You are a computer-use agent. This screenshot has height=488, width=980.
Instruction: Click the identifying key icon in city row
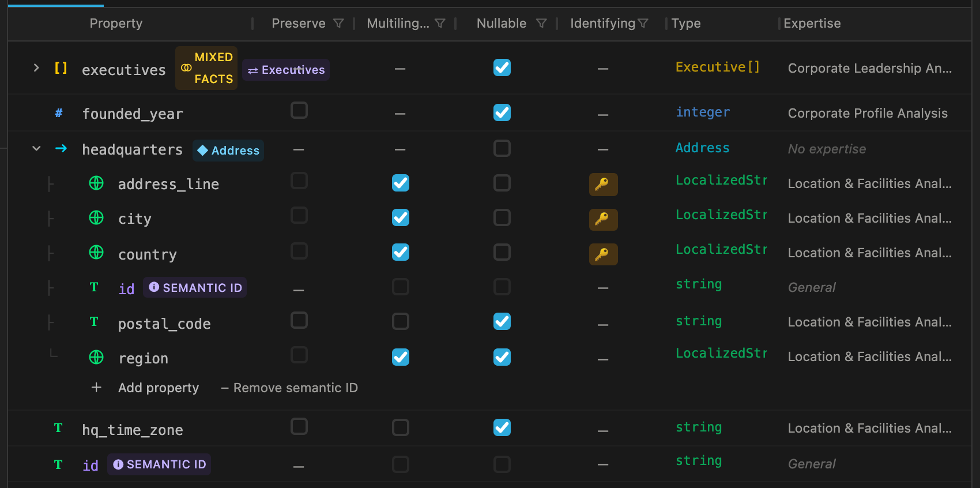pos(603,219)
